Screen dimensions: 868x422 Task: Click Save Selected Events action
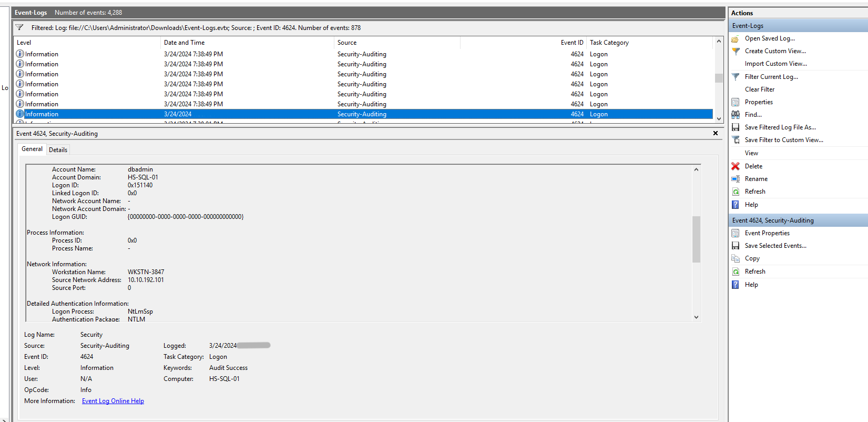pyautogui.click(x=775, y=246)
